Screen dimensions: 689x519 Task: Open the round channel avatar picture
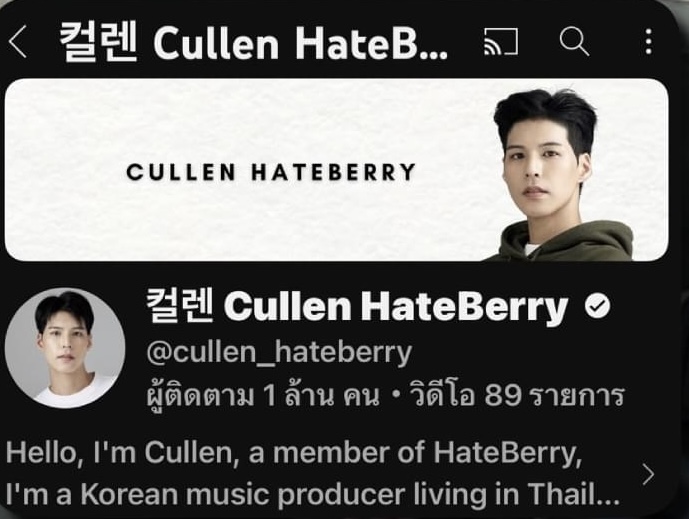(65, 348)
